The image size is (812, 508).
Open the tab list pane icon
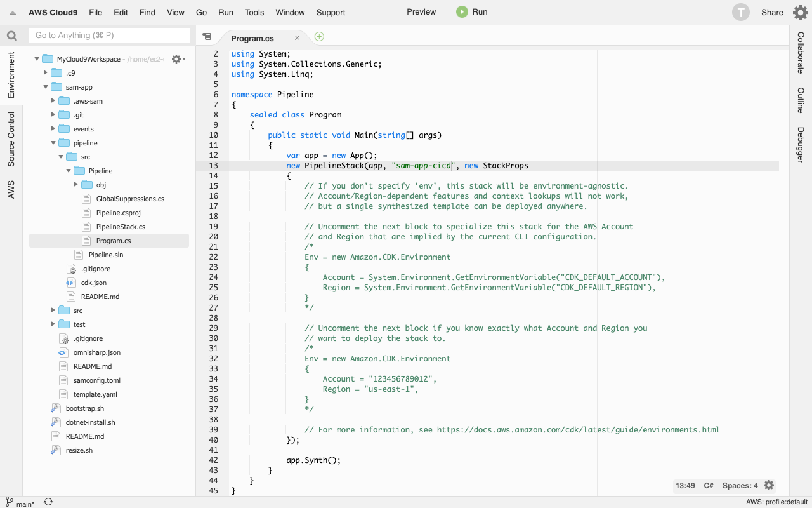coord(207,37)
